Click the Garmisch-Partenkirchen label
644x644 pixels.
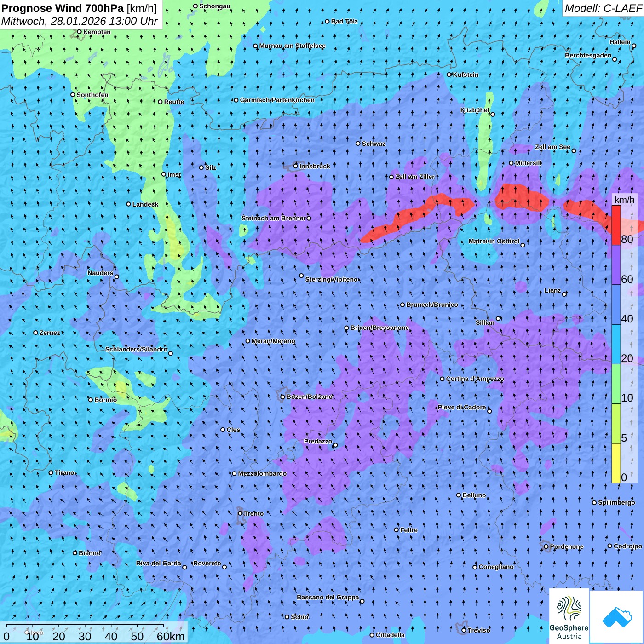[277, 100]
